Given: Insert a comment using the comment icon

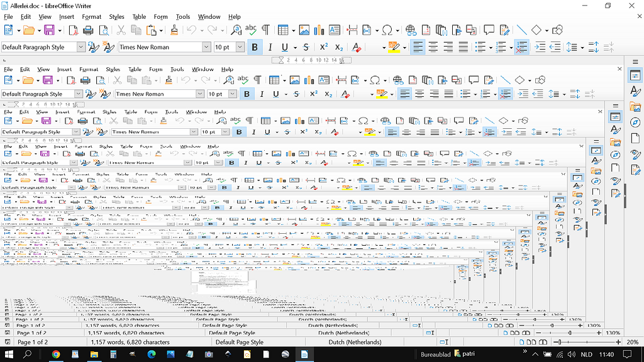Looking at the screenshot, I should tap(489, 29).
